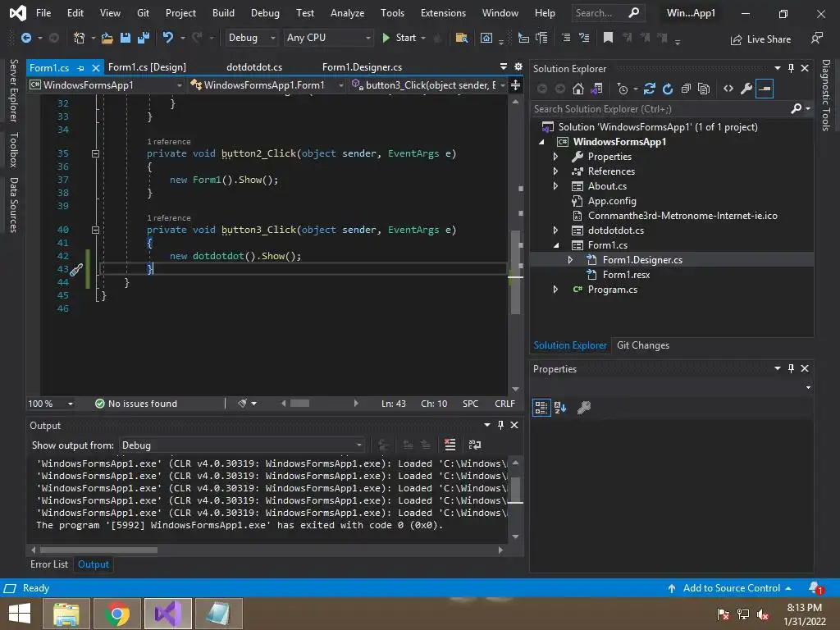
Task: Click the Live Share button
Action: (760, 39)
